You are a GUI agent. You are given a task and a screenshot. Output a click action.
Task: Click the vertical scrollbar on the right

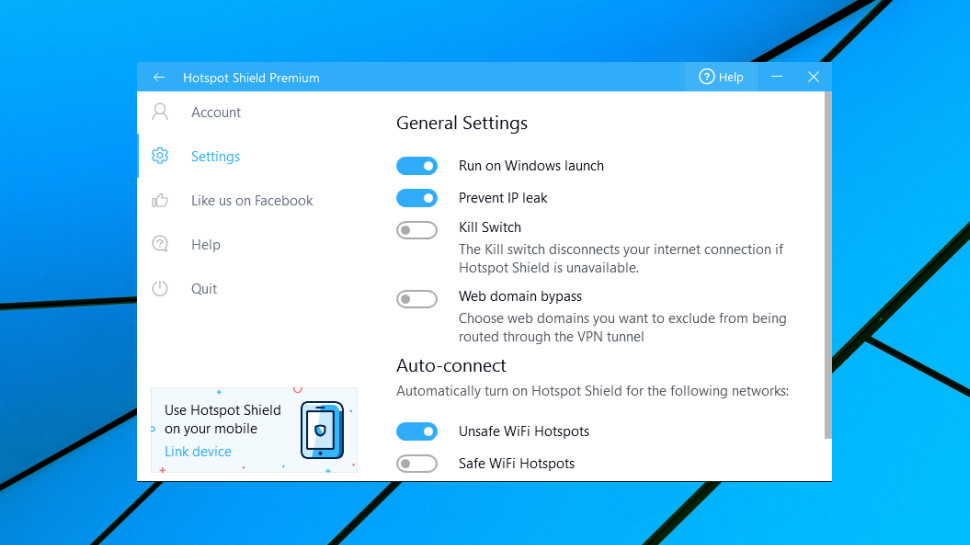[828, 266]
